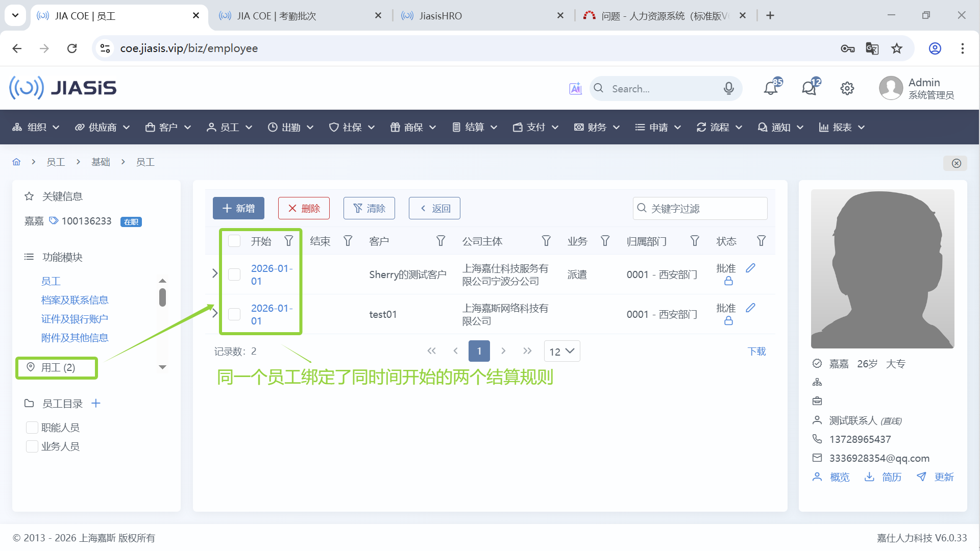Click filter funnel on 客户 column
This screenshot has height=551, width=980.
pos(440,241)
